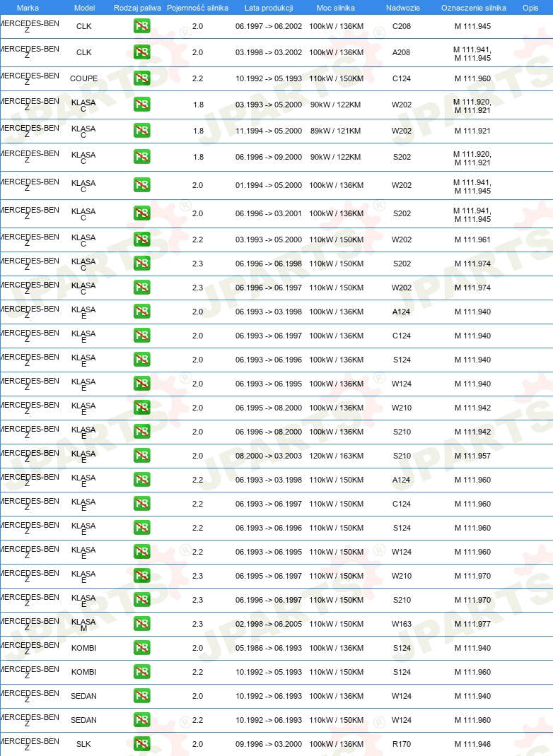
Task: Click production years 11.1994 -> 05.2000
Action: pyautogui.click(x=269, y=131)
